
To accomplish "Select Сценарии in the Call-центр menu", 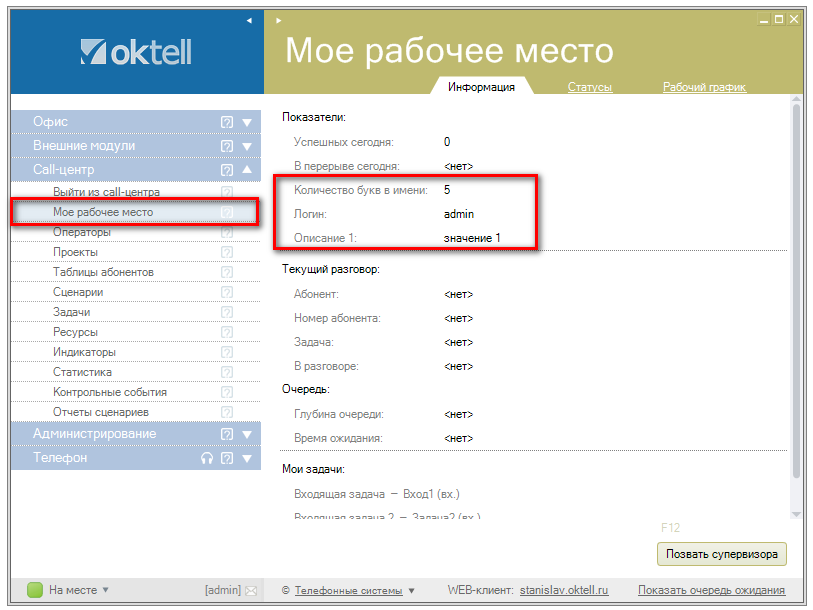I will 78,292.
